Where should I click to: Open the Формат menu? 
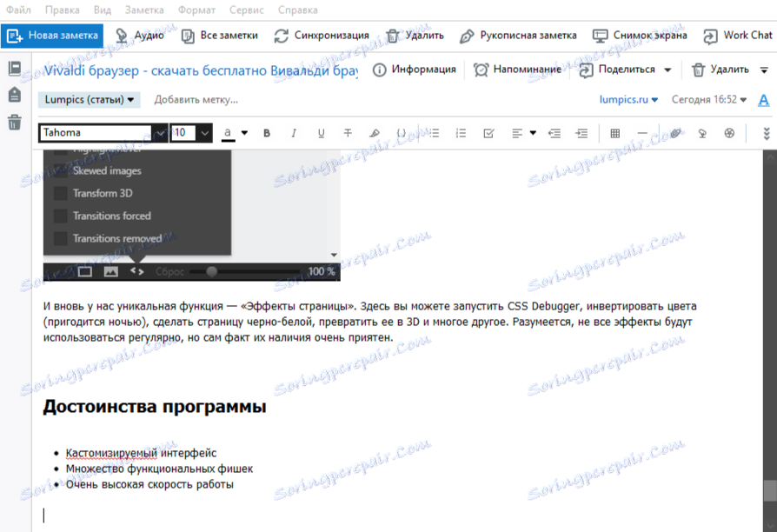[196, 10]
